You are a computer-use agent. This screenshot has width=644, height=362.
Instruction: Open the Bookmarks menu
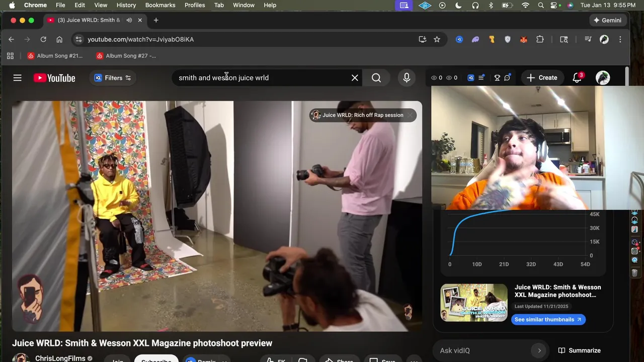coord(160,5)
